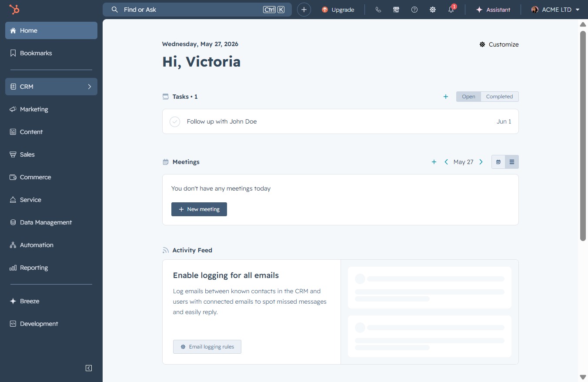The image size is (588, 382).
Task: Open the Reporting sidebar item
Action: tap(51, 268)
